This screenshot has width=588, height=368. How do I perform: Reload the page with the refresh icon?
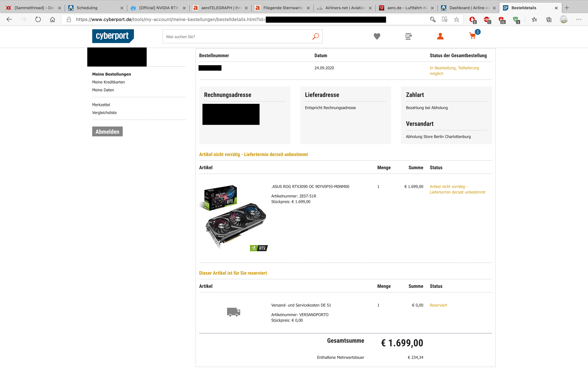click(x=38, y=20)
